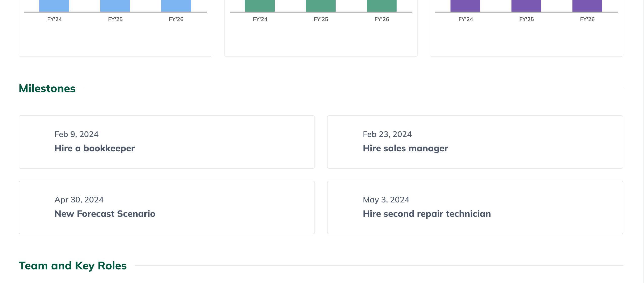Select the green FY'26 bar
The width and height of the screenshot is (644, 283).
[x=382, y=5]
